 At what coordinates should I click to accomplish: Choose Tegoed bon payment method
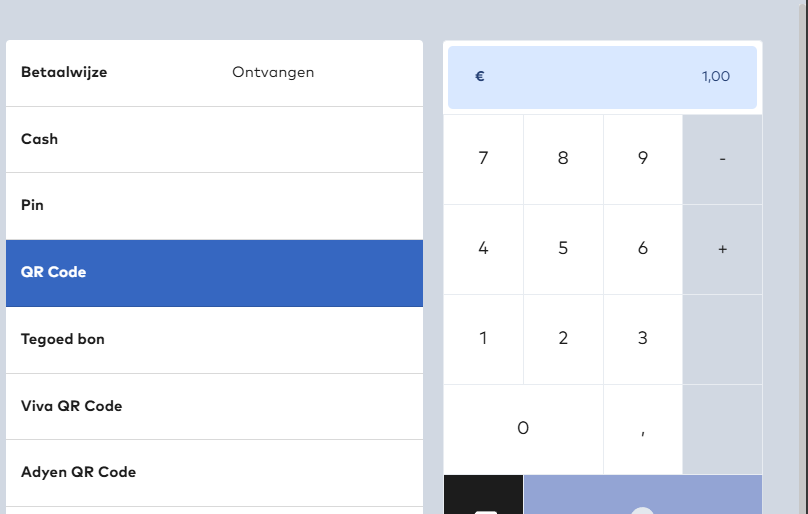(214, 340)
